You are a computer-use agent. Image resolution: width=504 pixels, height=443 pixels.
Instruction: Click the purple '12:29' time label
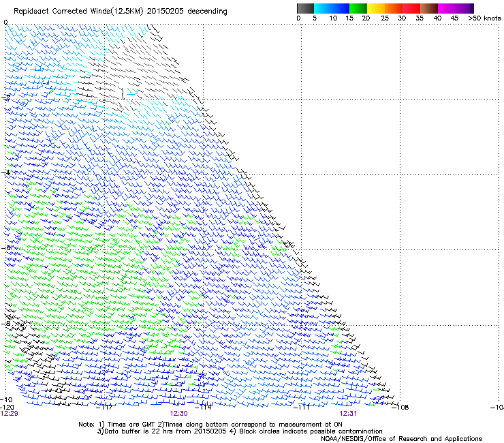(9, 414)
